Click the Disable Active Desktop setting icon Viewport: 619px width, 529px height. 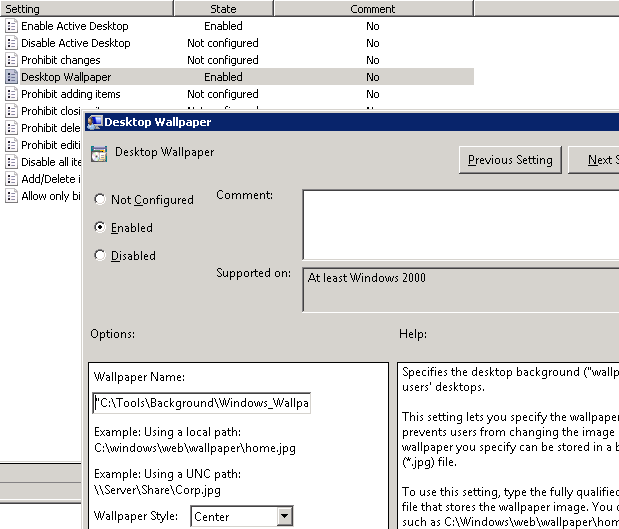click(12, 43)
